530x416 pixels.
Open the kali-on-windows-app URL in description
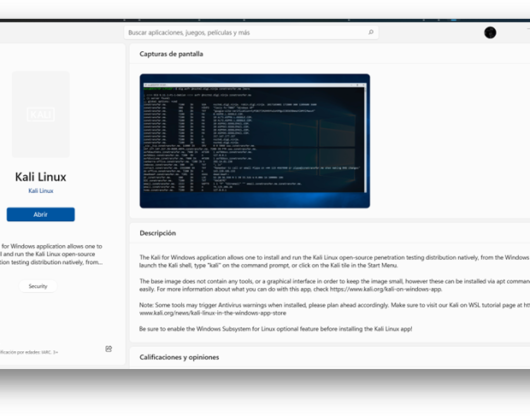(386, 289)
